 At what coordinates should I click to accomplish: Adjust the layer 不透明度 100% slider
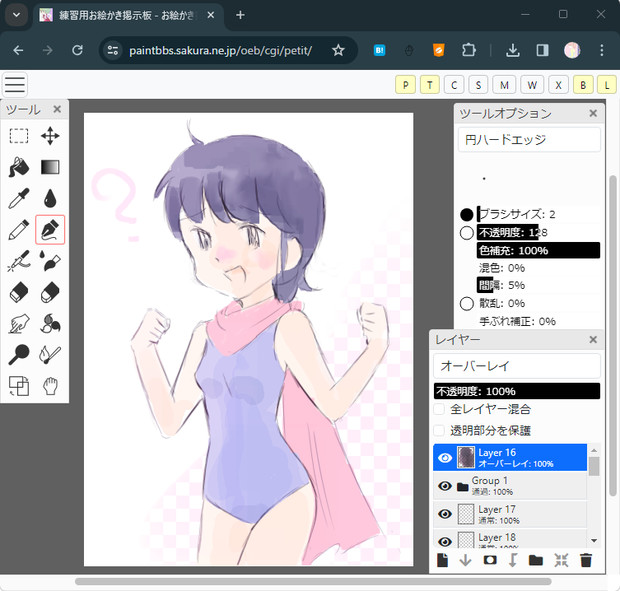point(517,391)
